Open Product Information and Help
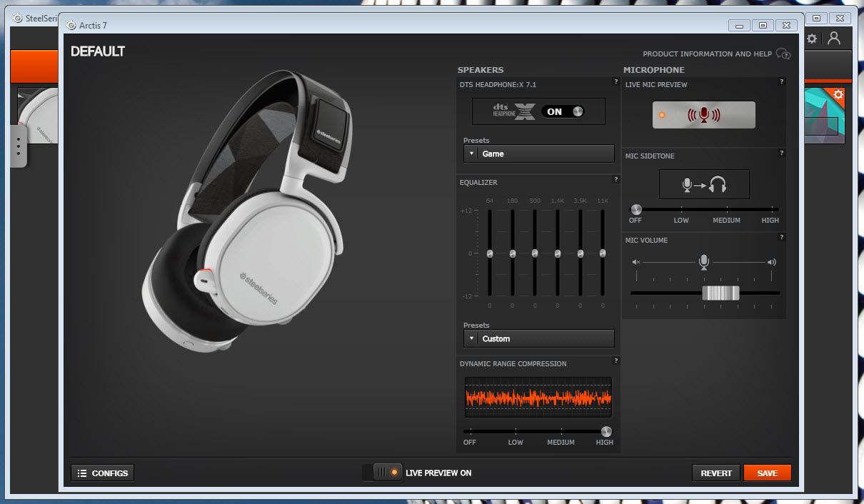 [707, 54]
